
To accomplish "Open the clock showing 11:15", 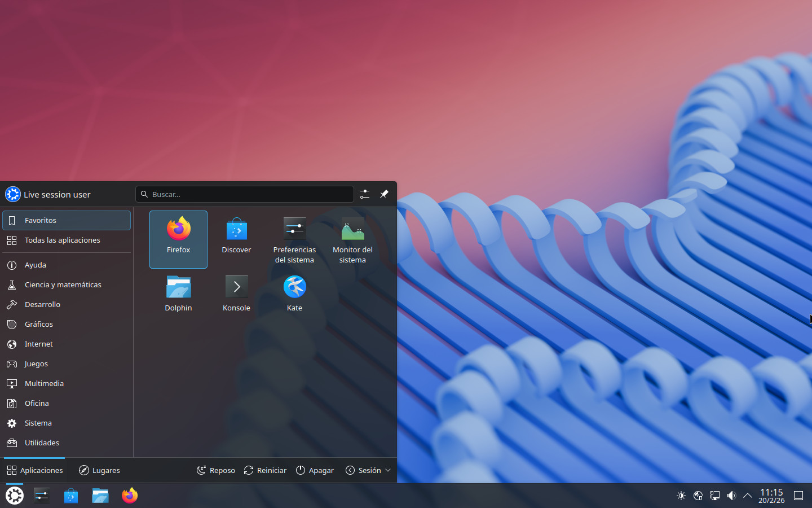I will pos(771,496).
